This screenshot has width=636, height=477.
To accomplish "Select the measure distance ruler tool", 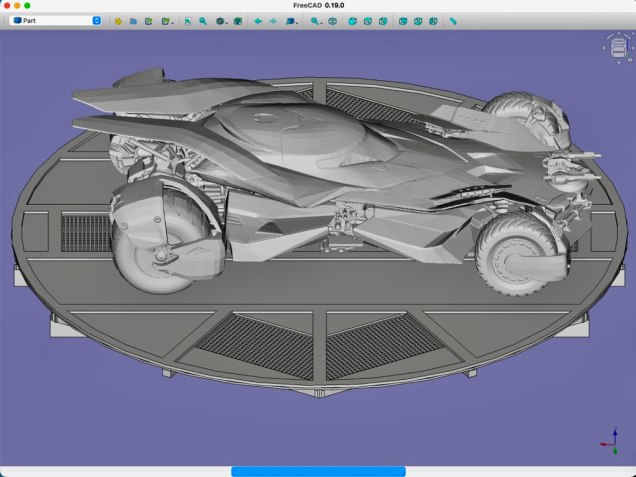I will point(453,20).
